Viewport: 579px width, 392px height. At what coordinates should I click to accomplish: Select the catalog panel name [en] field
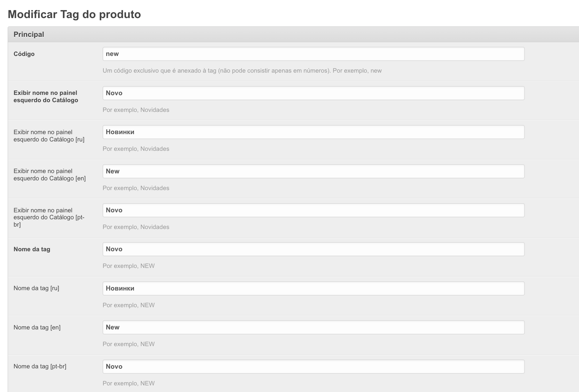(x=313, y=171)
